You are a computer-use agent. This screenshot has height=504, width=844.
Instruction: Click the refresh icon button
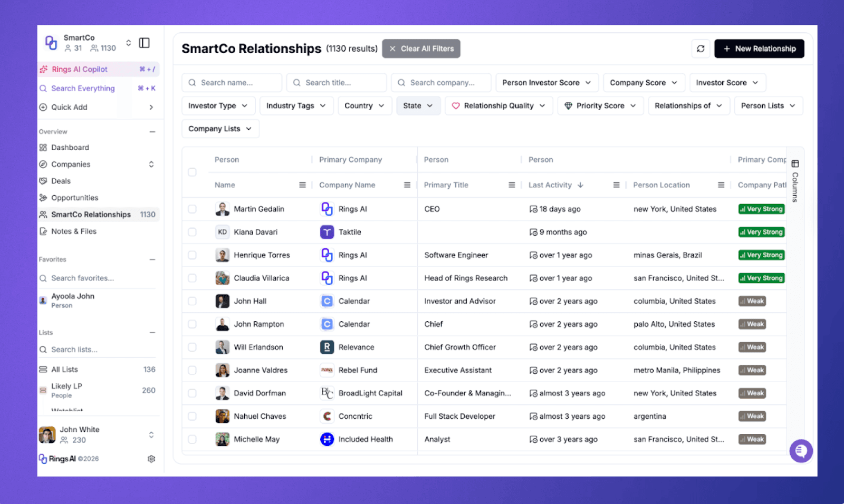[701, 49]
